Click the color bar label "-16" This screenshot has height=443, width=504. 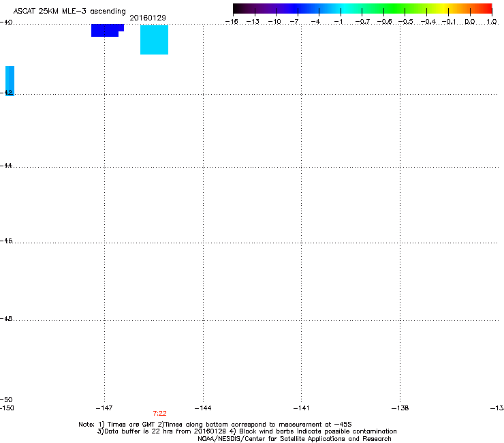232,22
